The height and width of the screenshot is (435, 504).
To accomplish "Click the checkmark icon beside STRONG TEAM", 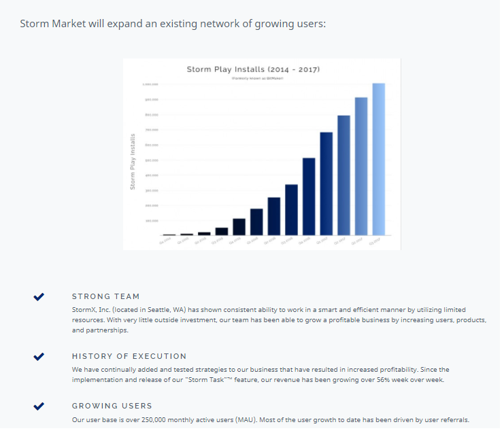I will [39, 297].
